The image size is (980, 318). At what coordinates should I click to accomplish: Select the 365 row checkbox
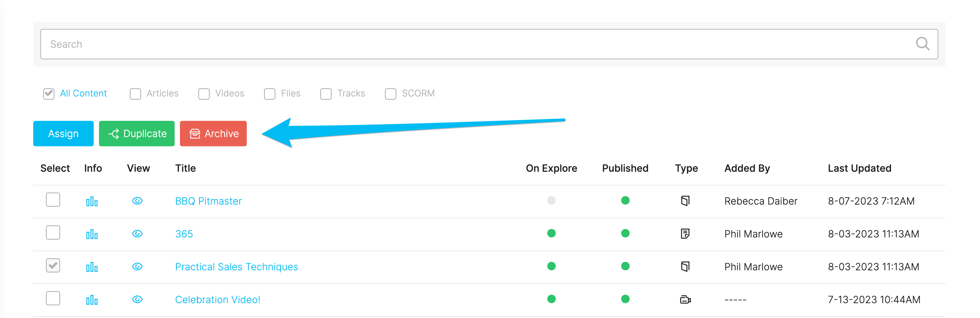pos(53,232)
